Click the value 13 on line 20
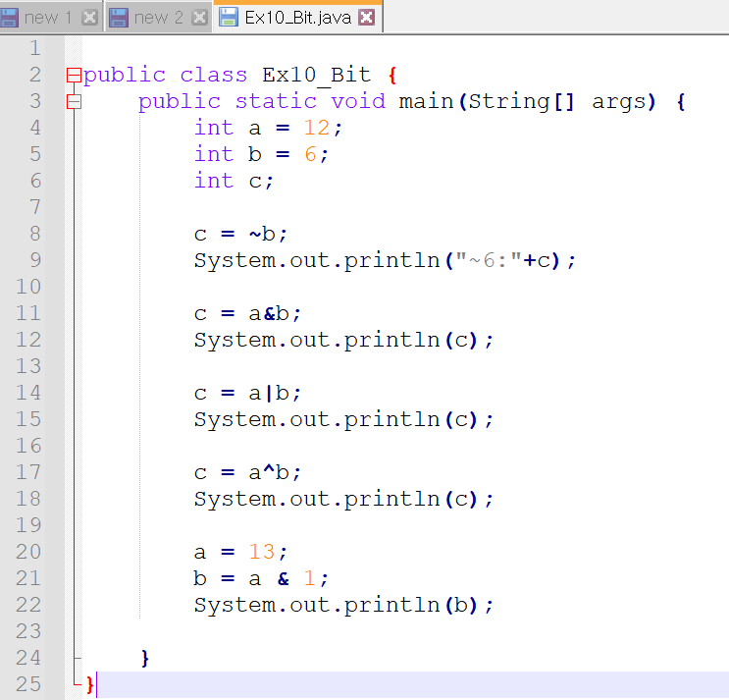 (262, 552)
